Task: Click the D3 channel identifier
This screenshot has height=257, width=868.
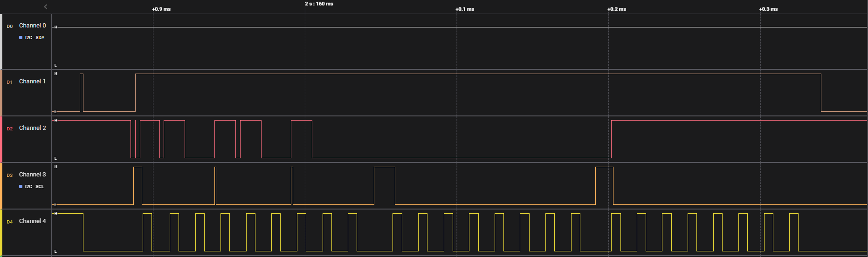Action: click(10, 176)
